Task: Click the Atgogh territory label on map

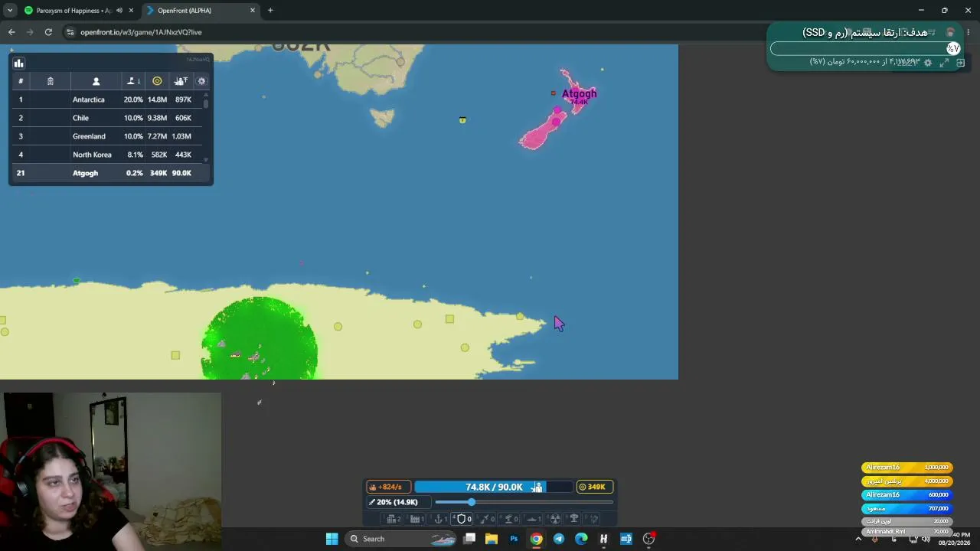Action: coord(579,94)
